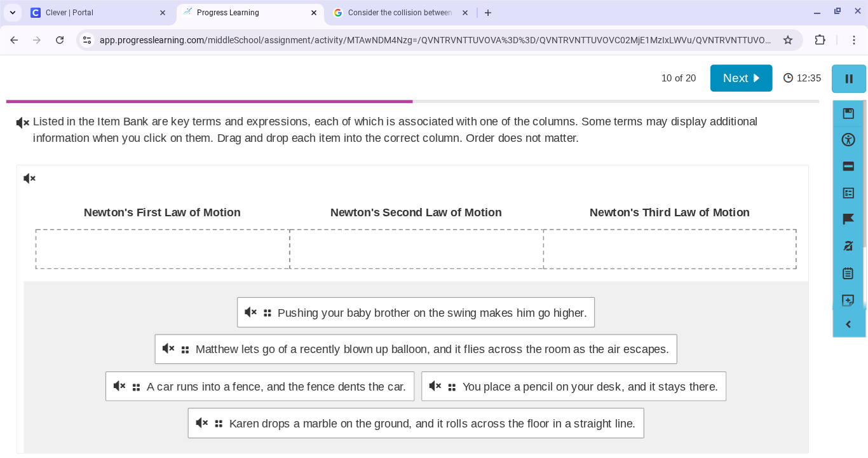Viewport: 868px width, 458px height.
Task: Play audio for the question instructions
Action: (23, 123)
